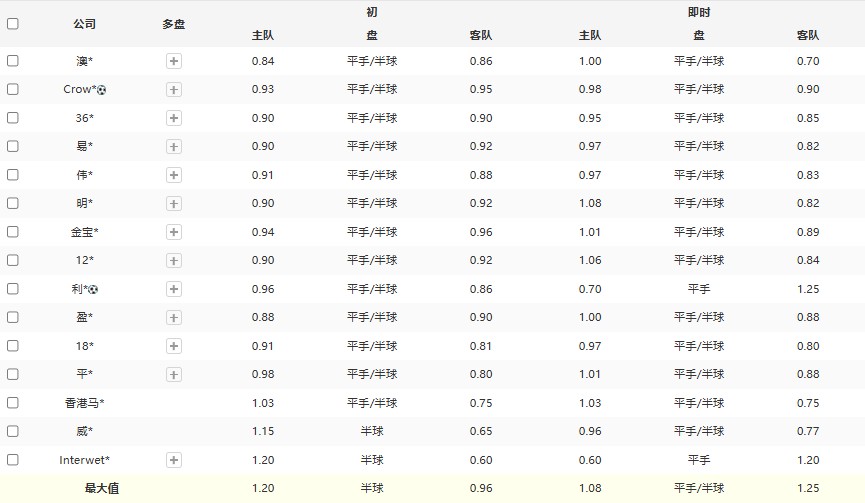The image size is (865, 503).
Task: Click the 公司 column header
Action: pos(85,24)
